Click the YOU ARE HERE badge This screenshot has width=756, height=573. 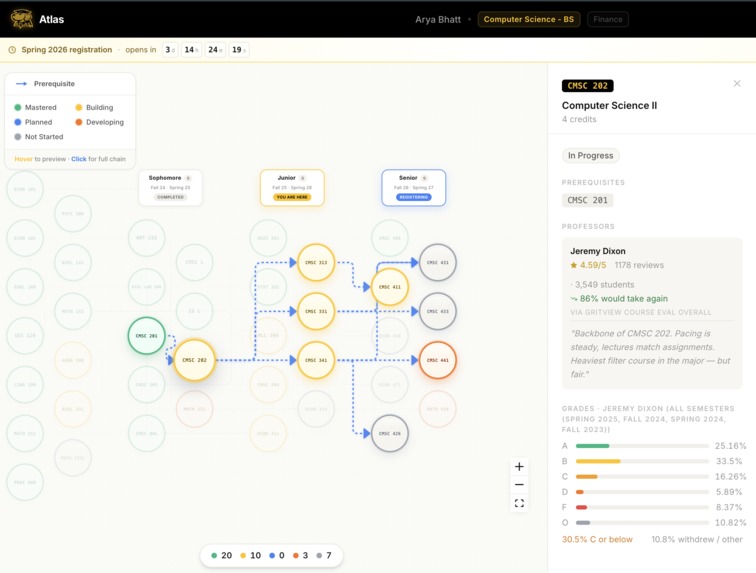(292, 197)
